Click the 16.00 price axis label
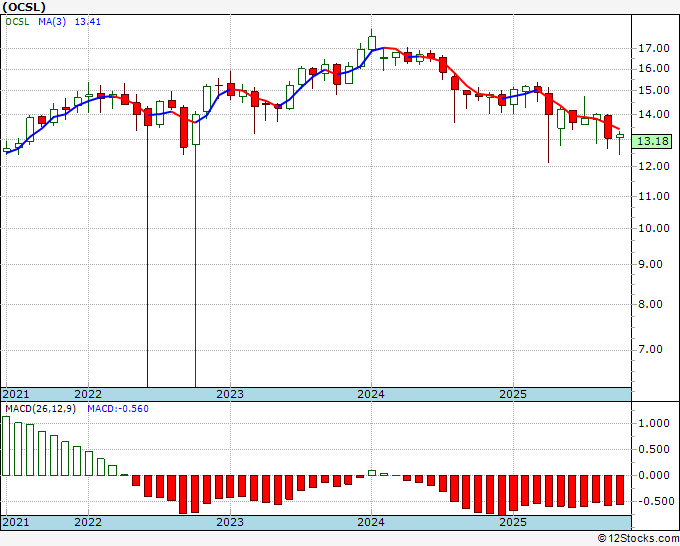 [x=654, y=69]
